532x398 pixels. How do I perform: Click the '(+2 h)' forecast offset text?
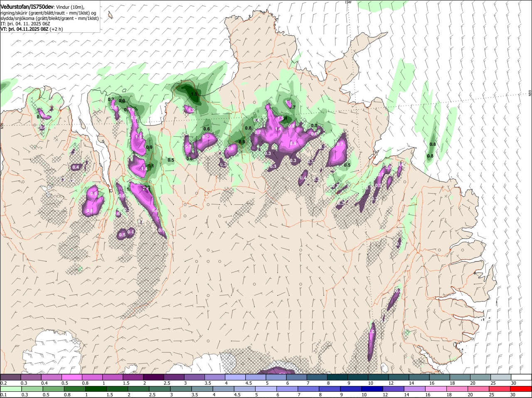tap(57, 29)
